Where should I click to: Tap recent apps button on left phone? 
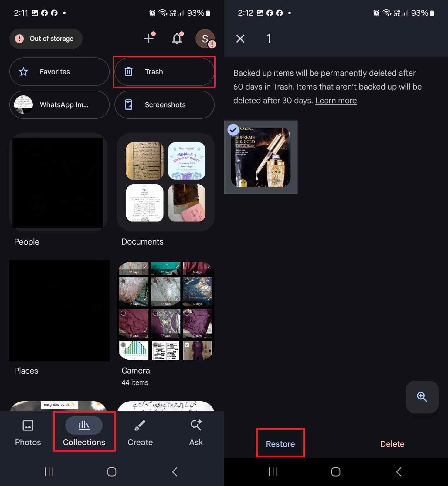[x=49, y=472]
